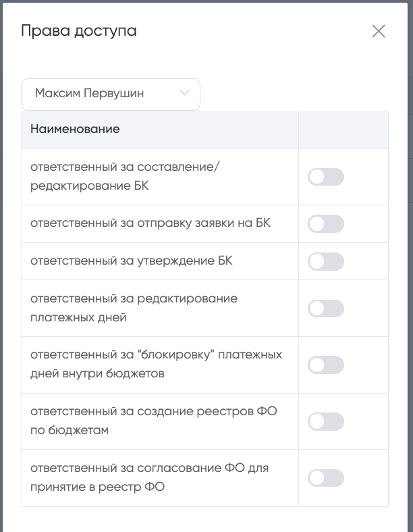Toggle отправку заявки на БК permission
The height and width of the screenshot is (532, 413).
(x=326, y=223)
